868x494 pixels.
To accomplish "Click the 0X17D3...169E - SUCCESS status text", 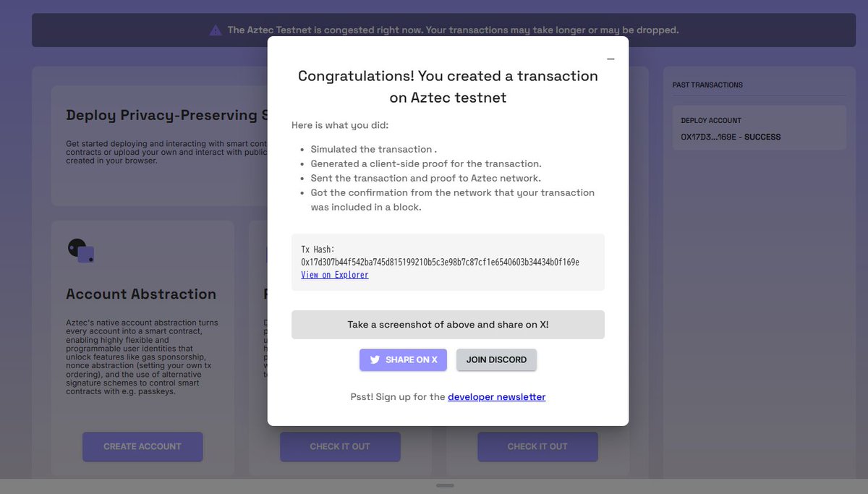I will click(731, 137).
